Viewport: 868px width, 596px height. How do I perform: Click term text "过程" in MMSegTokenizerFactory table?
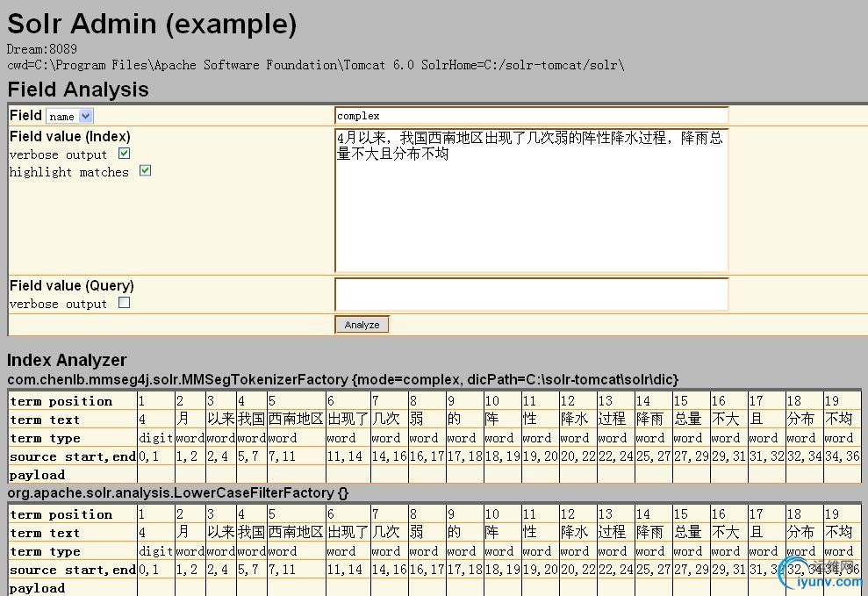pos(612,419)
